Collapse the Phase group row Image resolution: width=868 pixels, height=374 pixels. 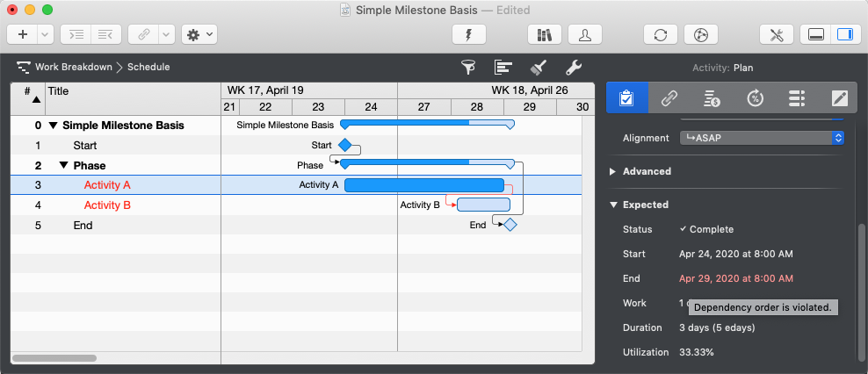pos(64,166)
